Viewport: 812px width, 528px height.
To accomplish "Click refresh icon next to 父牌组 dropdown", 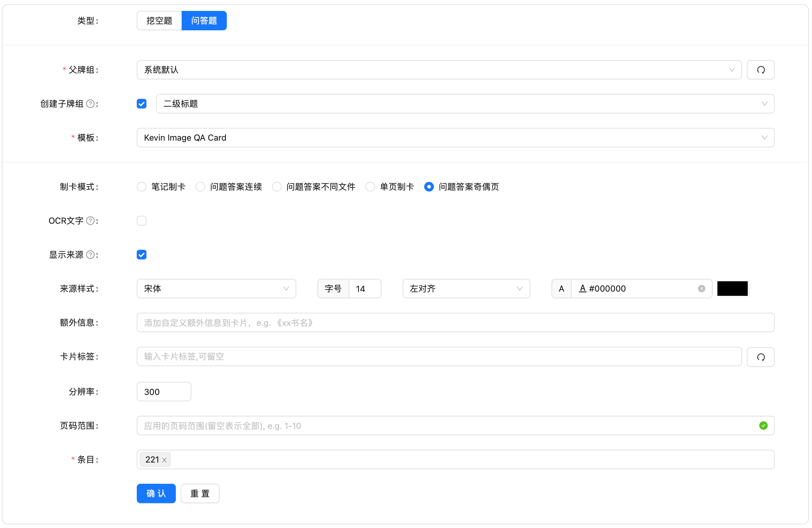I will (x=760, y=70).
